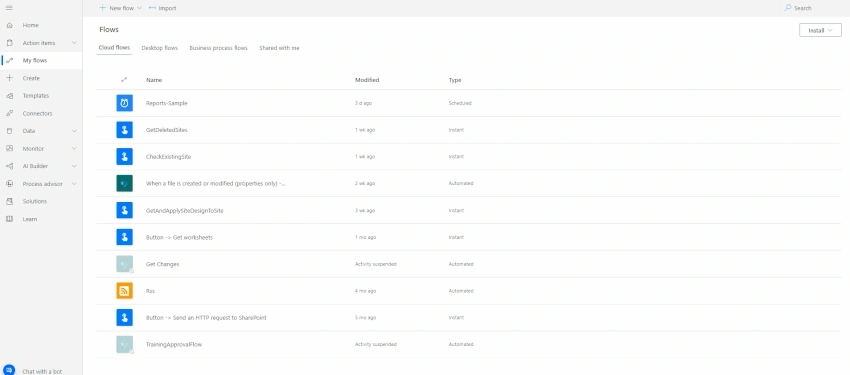Viewport: 850px width, 375px height.
Task: Click the orange Rss flow icon
Action: pos(125,291)
